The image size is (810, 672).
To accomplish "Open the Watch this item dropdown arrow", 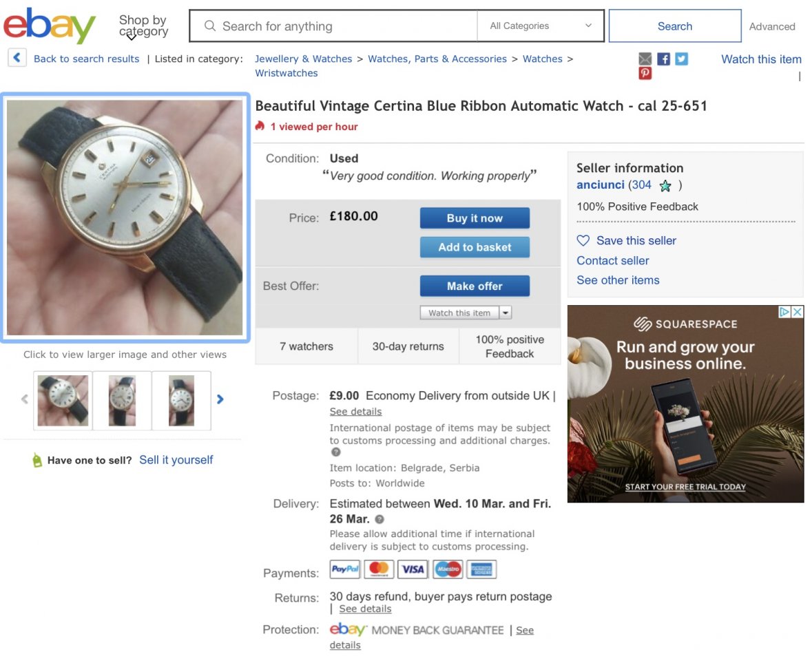I will [506, 313].
